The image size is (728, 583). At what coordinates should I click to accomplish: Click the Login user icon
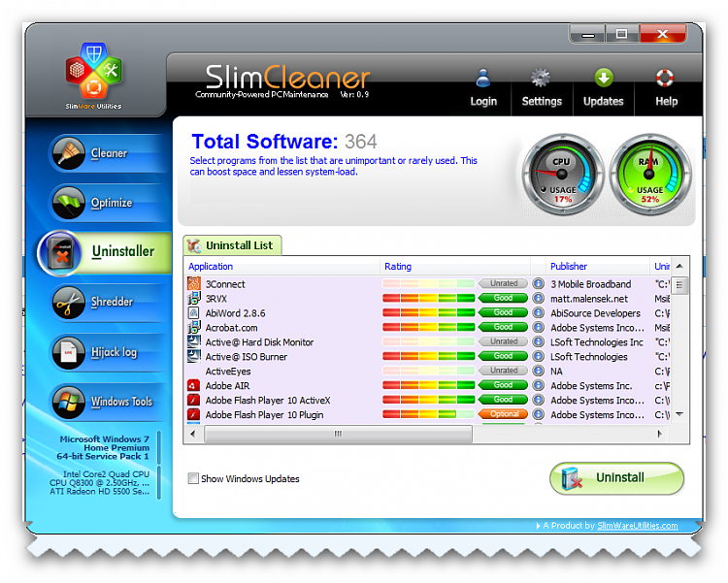(x=483, y=78)
